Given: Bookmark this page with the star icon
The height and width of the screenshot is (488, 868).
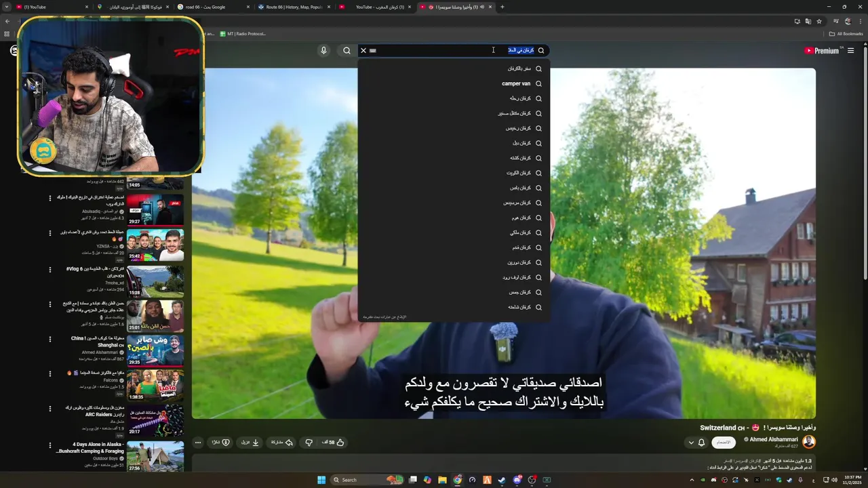Looking at the screenshot, I should click(818, 21).
